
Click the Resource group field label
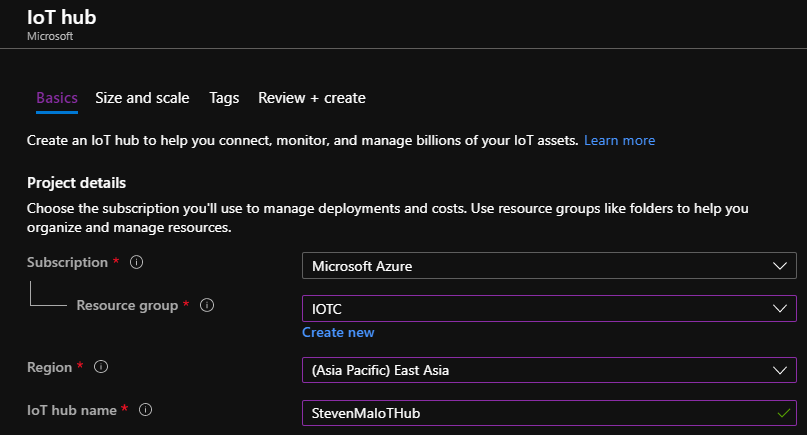tap(127, 306)
